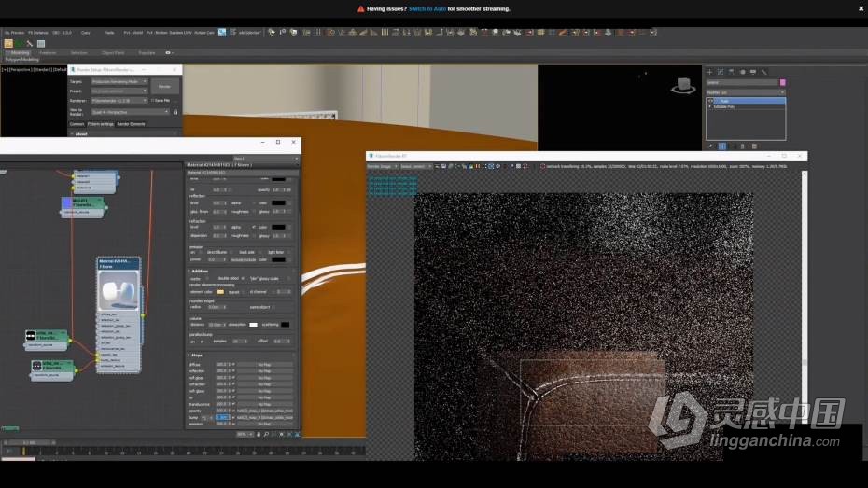The width and height of the screenshot is (868, 488).
Task: Open the Modifier List dropdown
Action: tap(746, 92)
